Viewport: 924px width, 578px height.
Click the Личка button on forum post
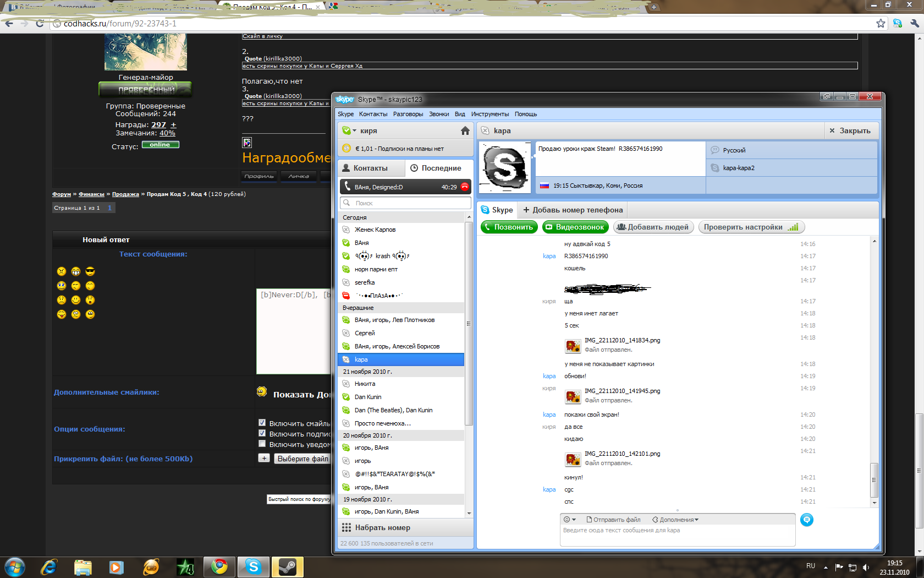coord(299,176)
